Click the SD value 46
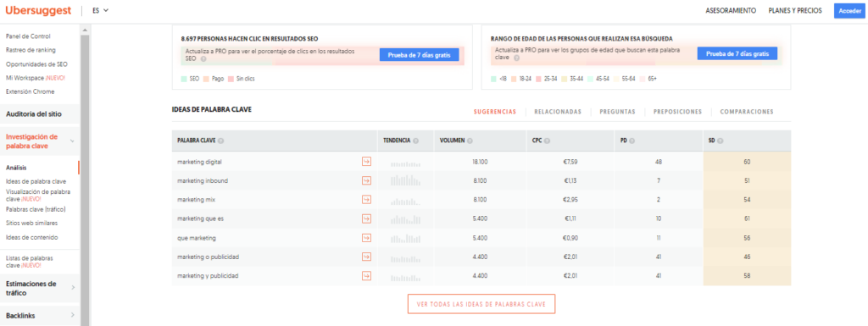 click(747, 257)
